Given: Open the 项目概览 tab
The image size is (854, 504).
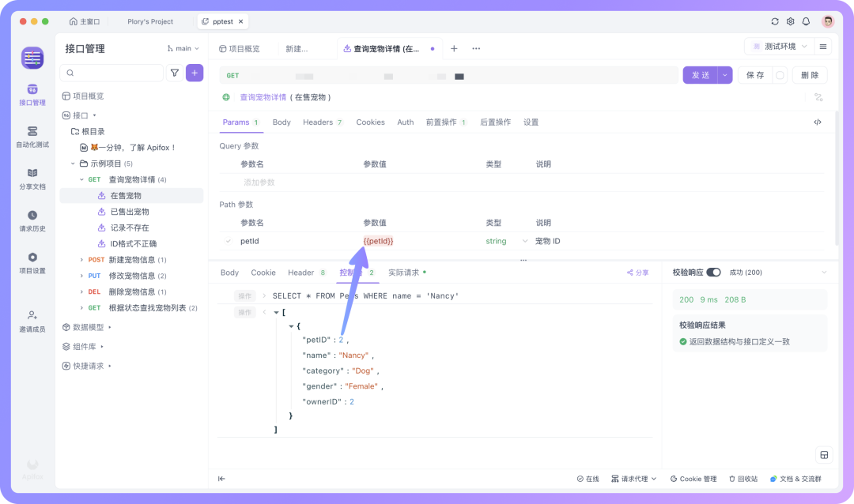Looking at the screenshot, I should pyautogui.click(x=240, y=48).
